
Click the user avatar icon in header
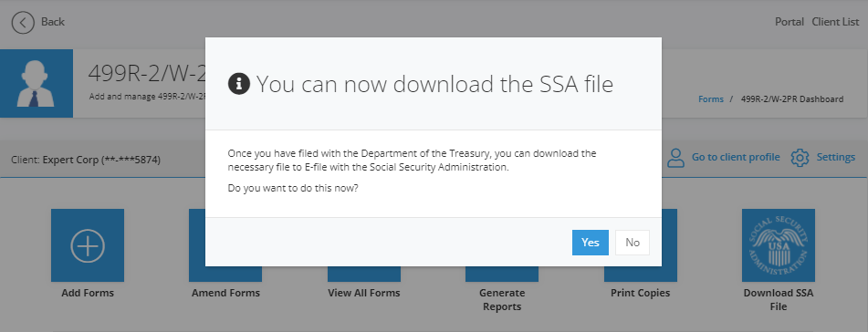coord(37,83)
